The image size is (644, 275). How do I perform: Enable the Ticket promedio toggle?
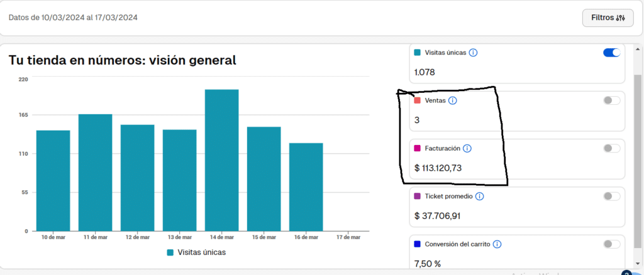pyautogui.click(x=612, y=197)
